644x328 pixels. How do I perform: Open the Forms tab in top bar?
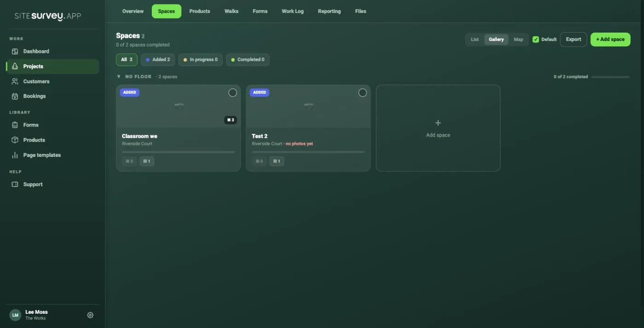260,12
